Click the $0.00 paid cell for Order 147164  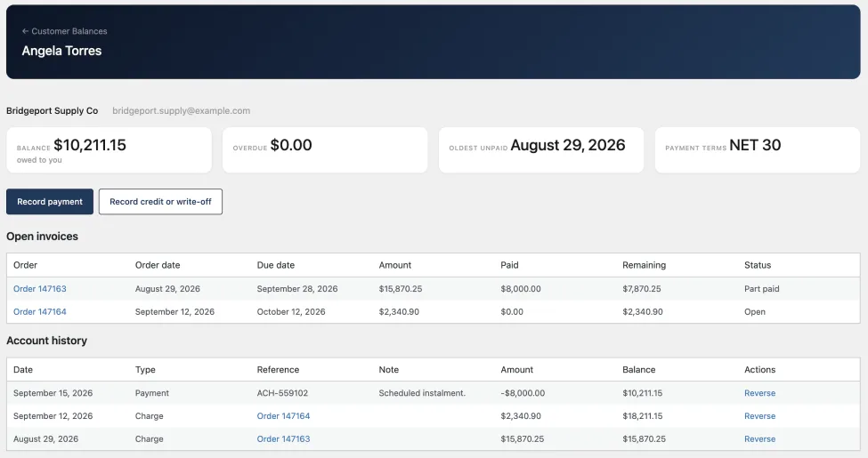click(512, 312)
